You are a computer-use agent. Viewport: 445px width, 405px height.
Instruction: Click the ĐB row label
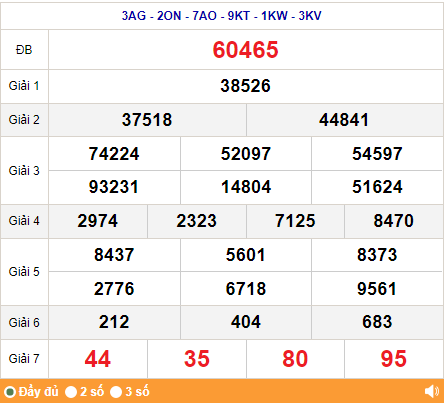click(24, 50)
